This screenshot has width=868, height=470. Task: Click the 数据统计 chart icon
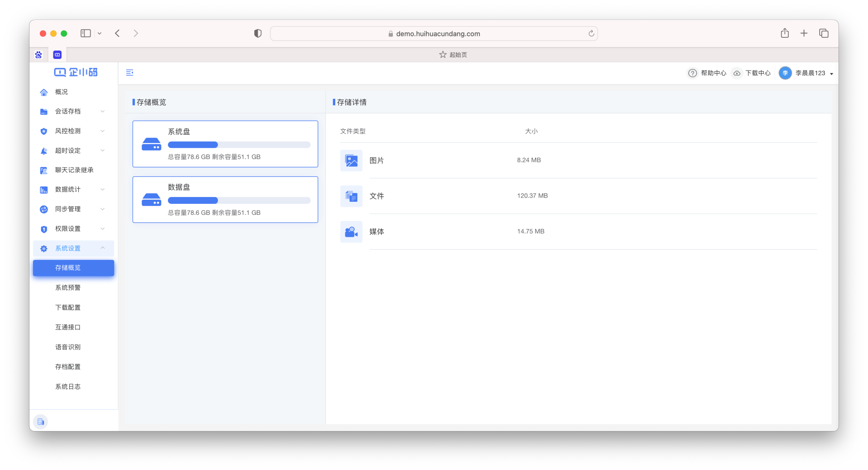coord(44,190)
